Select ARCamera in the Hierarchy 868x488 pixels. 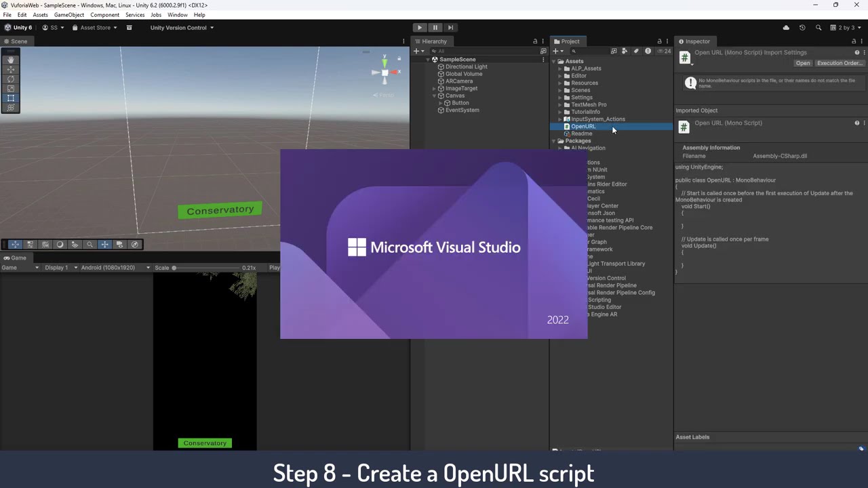pos(459,81)
